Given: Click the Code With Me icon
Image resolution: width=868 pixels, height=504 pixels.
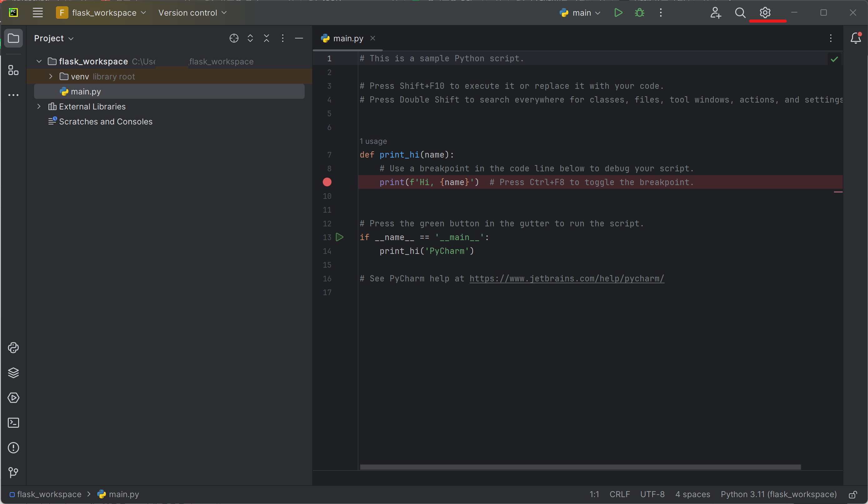Looking at the screenshot, I should point(716,13).
